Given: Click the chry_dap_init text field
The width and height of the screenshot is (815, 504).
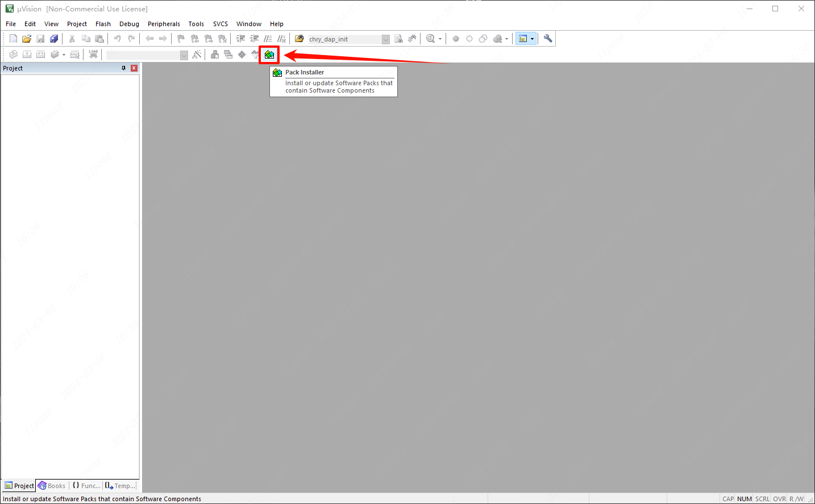Looking at the screenshot, I should 344,39.
